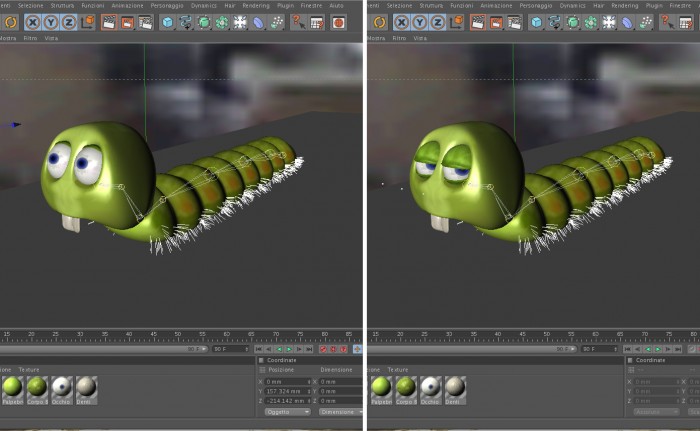Open Vista viewport menu in right window

pos(420,38)
